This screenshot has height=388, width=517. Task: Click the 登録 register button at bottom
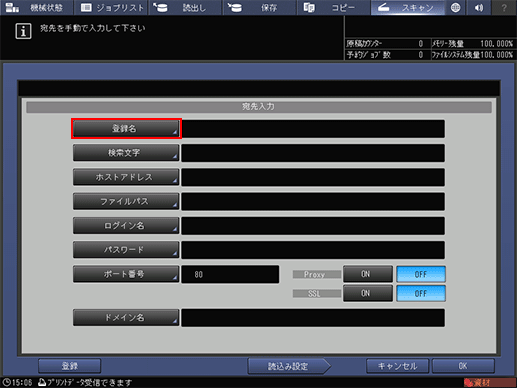click(x=69, y=366)
